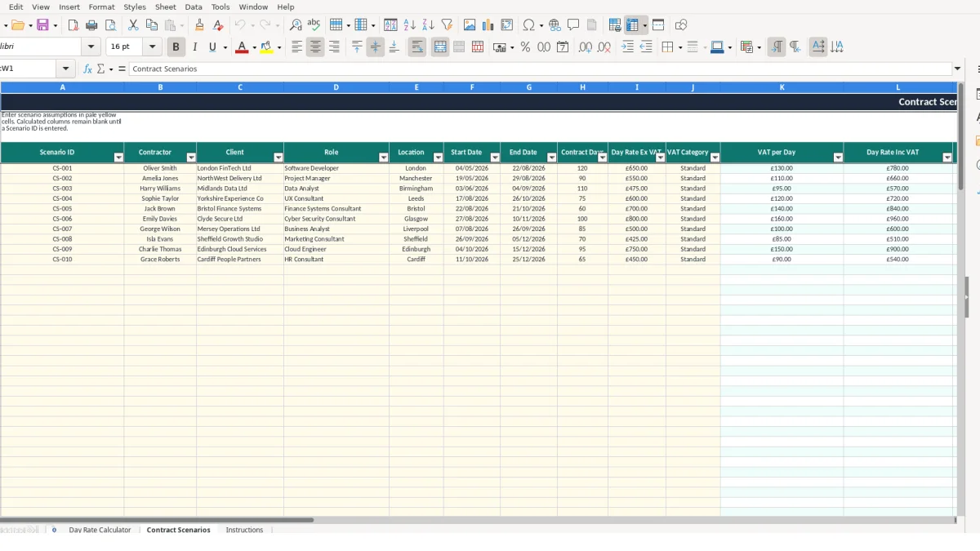Image resolution: width=980 pixels, height=551 pixels.
Task: Open the Sheet menu
Action: pos(165,7)
